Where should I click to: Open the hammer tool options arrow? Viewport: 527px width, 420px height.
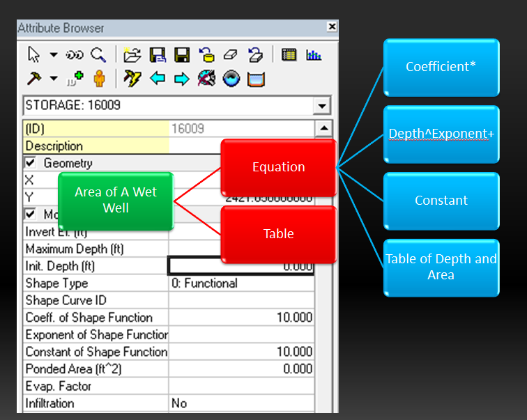[54, 79]
